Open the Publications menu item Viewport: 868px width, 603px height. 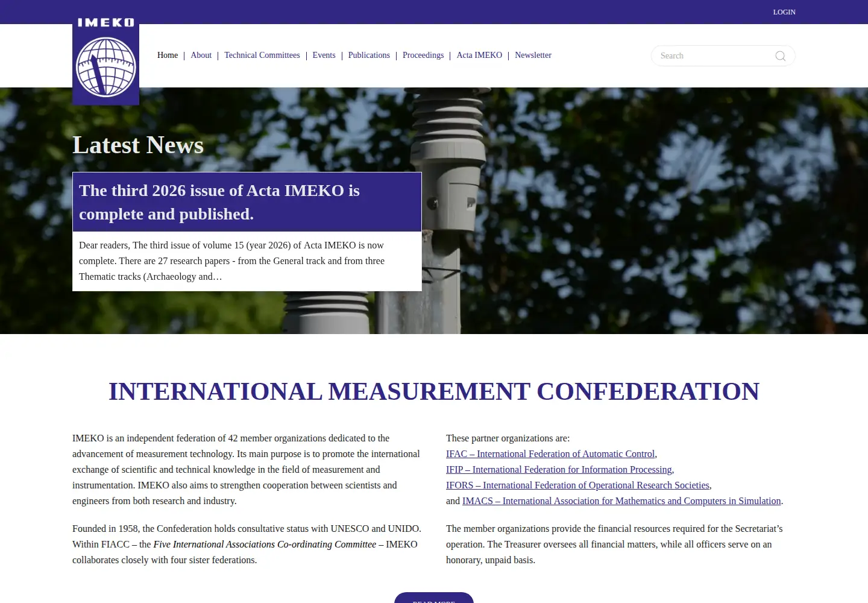point(369,55)
